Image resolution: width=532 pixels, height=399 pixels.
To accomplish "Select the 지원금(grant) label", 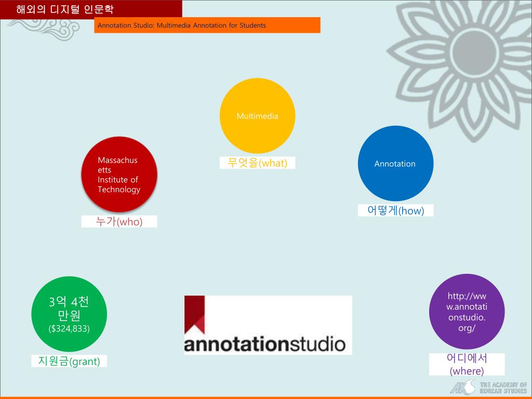I will click(69, 361).
